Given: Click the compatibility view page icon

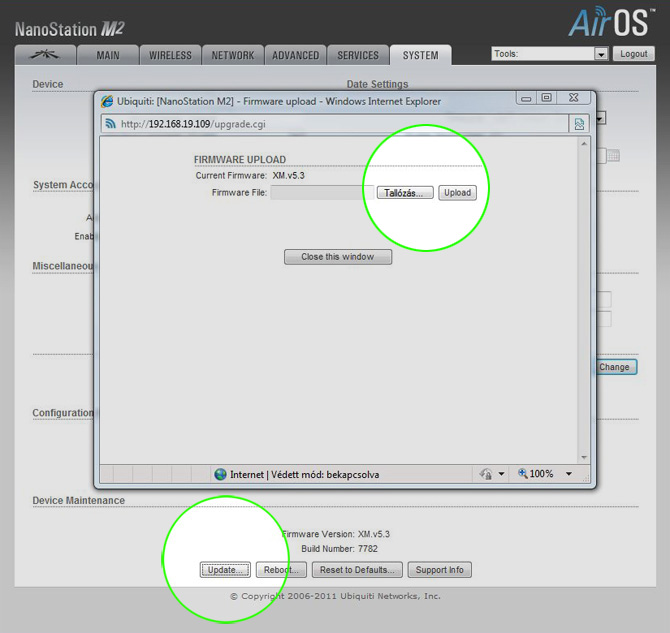Looking at the screenshot, I should point(579,124).
